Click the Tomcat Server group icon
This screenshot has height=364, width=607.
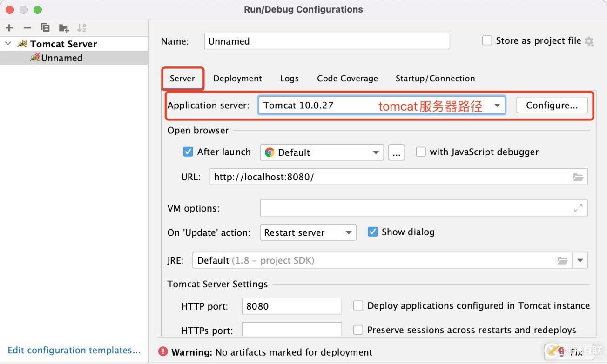tap(22, 44)
